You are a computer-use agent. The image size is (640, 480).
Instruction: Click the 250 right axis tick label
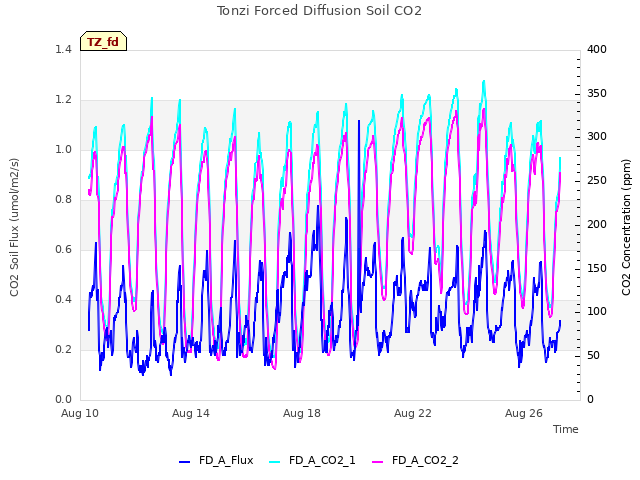tap(597, 181)
